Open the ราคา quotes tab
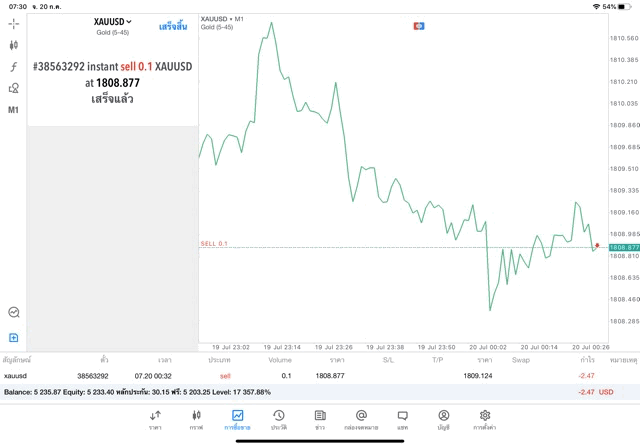Screen dimensions: 640x447 [x=155, y=420]
